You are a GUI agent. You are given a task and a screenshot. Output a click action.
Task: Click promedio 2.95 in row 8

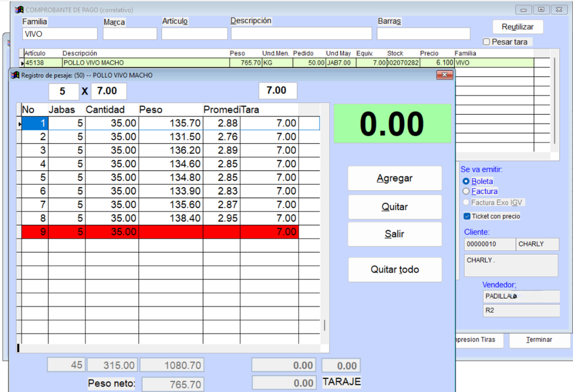pos(222,218)
